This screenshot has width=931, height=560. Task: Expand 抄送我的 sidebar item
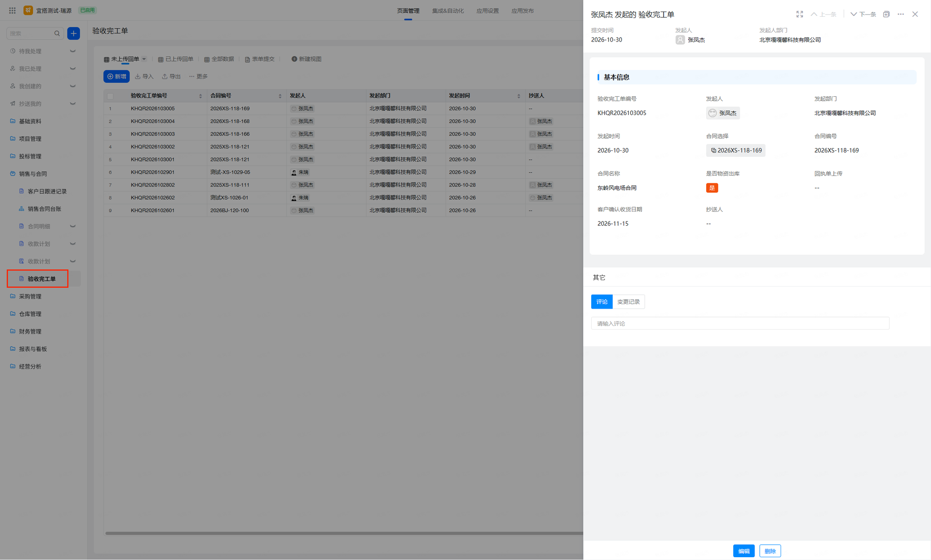(73, 104)
